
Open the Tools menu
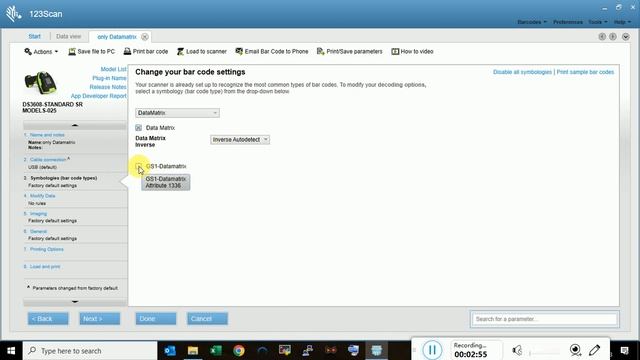click(598, 22)
